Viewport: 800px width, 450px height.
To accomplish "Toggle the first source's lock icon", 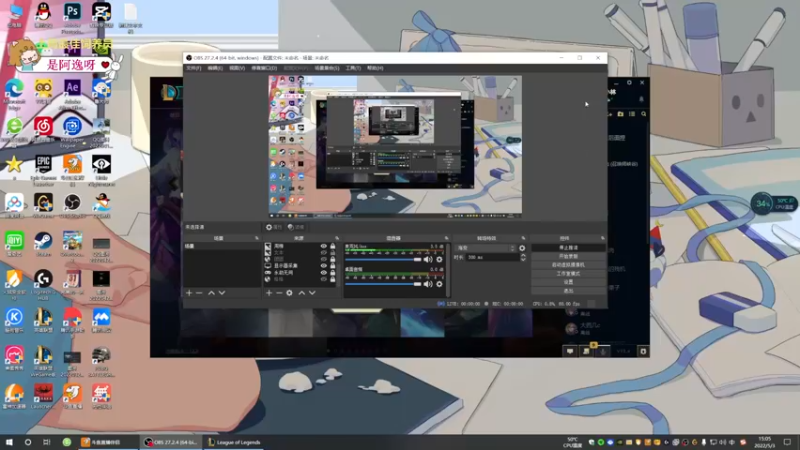I will click(333, 246).
